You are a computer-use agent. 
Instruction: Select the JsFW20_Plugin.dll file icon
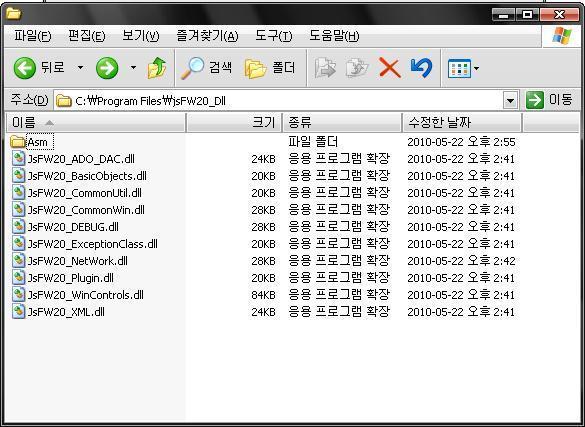click(18, 278)
